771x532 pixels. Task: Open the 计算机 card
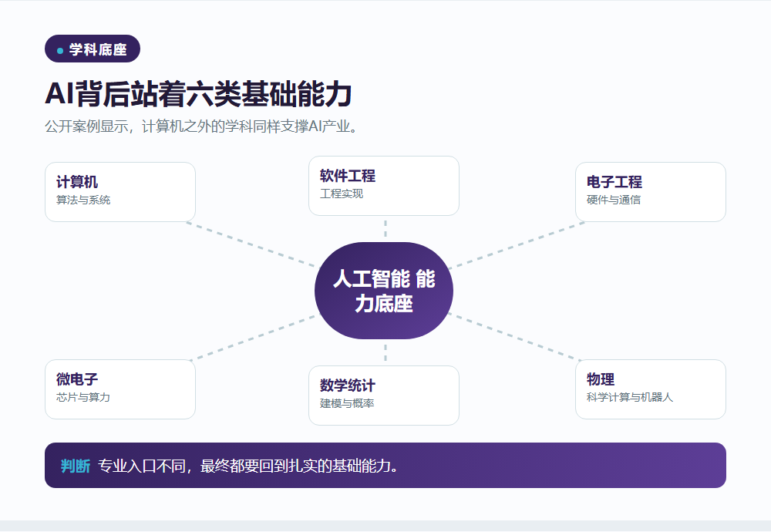120,192
